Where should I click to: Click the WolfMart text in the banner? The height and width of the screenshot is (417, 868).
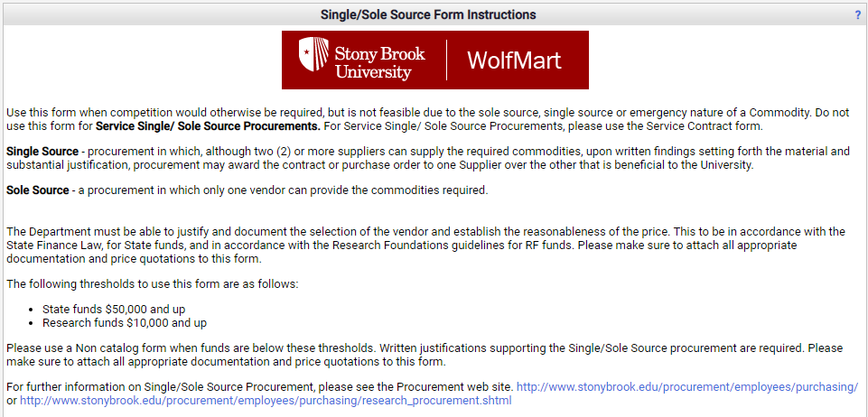(514, 60)
